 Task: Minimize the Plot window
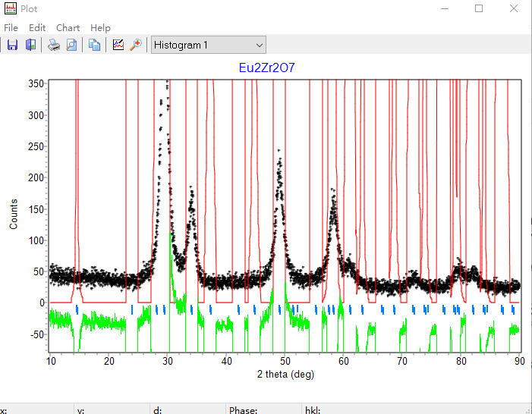[x=444, y=9]
